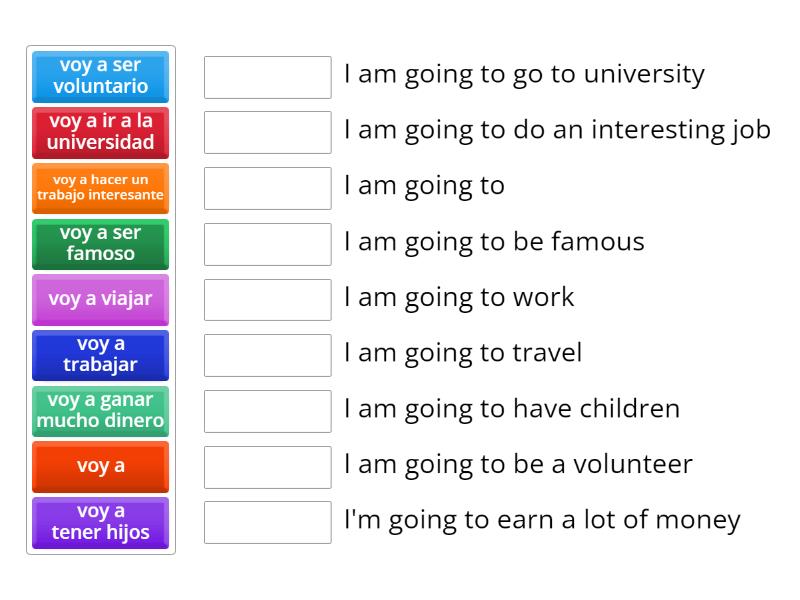Click the red tile reading only 'voy a'
This screenshot has width=800, height=600.
pyautogui.click(x=100, y=466)
